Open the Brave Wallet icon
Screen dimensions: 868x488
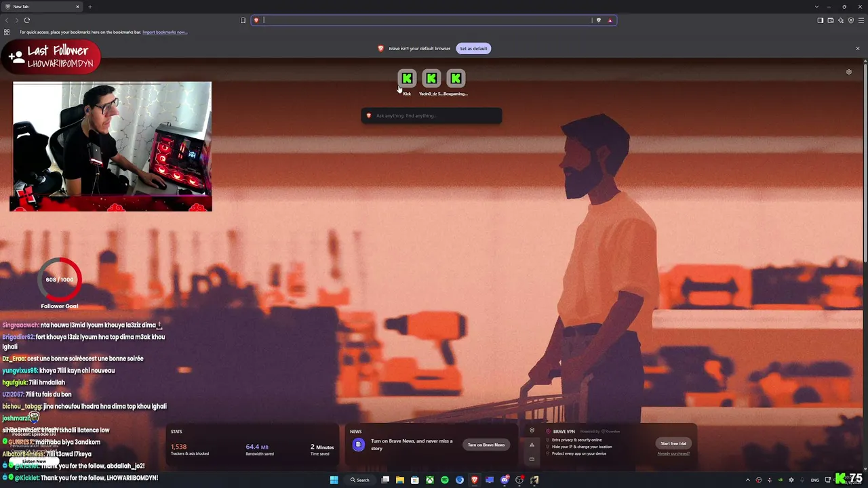(830, 20)
